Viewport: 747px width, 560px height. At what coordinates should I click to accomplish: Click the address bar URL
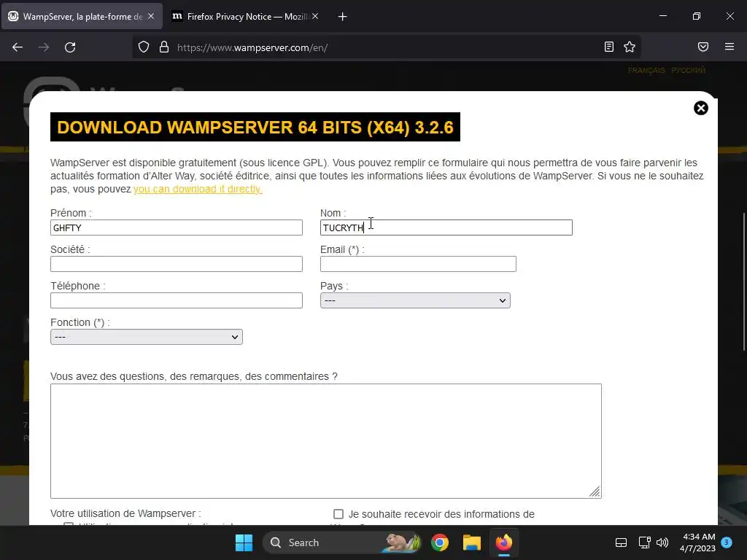click(x=252, y=47)
